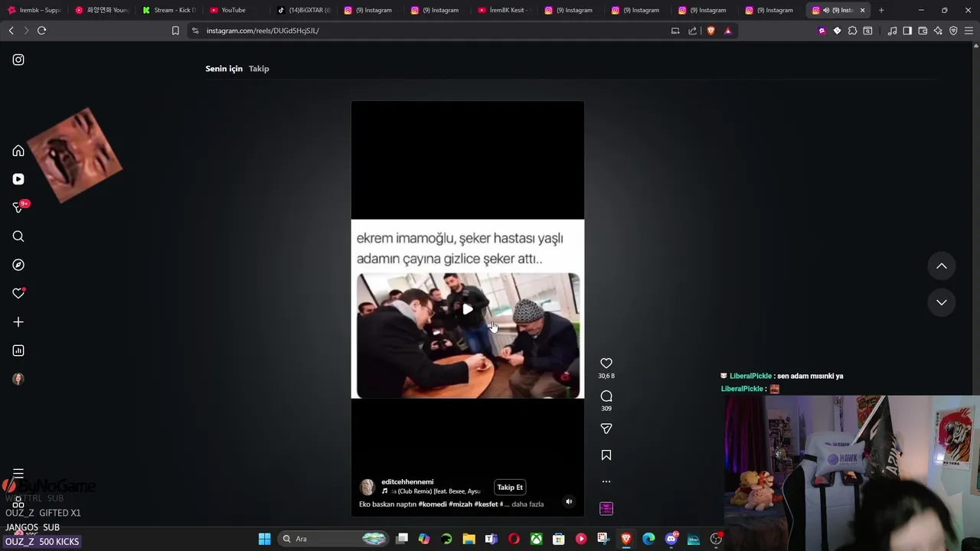The width and height of the screenshot is (980, 551).
Task: Focus the instagram.com address bar
Action: click(429, 31)
